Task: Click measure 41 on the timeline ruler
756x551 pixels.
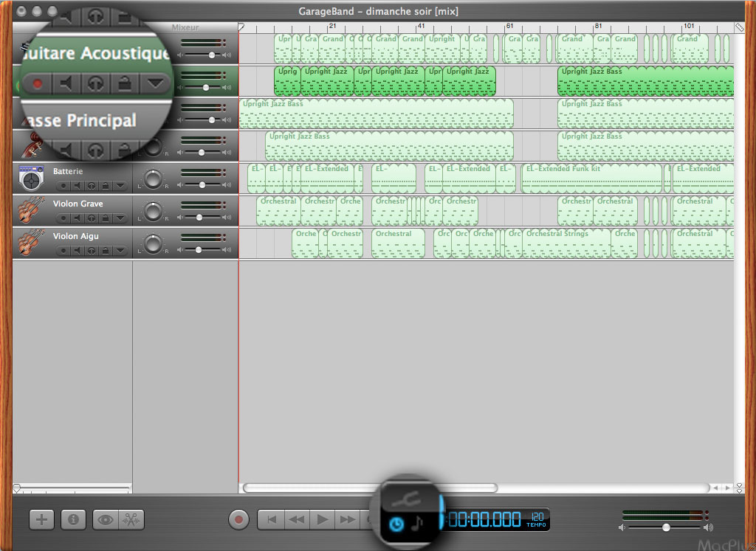Action: (421, 27)
